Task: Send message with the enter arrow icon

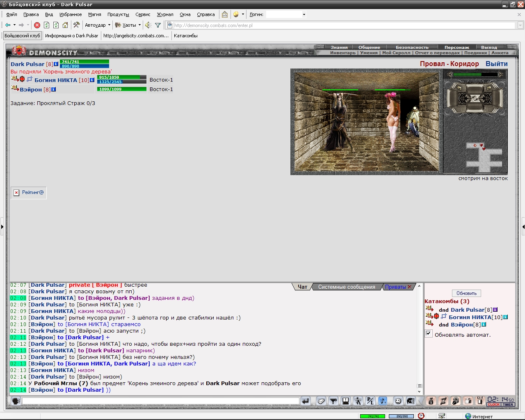Action: [x=306, y=401]
